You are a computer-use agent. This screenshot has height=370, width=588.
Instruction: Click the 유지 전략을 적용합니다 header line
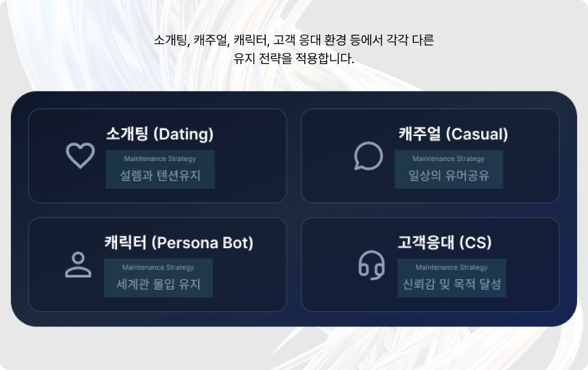293,59
